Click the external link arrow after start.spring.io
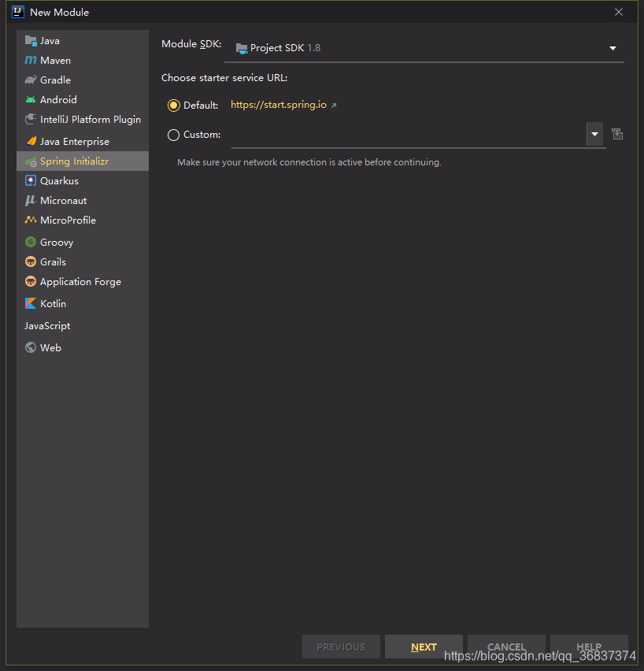 point(334,106)
